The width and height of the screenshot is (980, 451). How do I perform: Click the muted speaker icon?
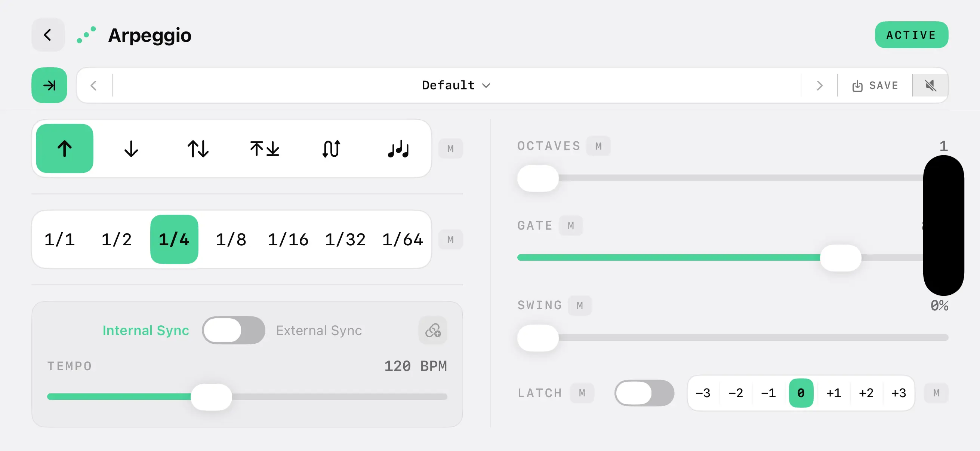pyautogui.click(x=930, y=85)
